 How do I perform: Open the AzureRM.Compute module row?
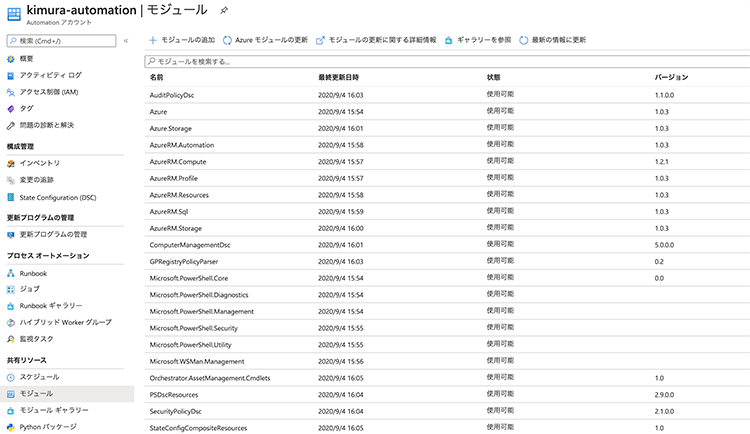point(177,161)
